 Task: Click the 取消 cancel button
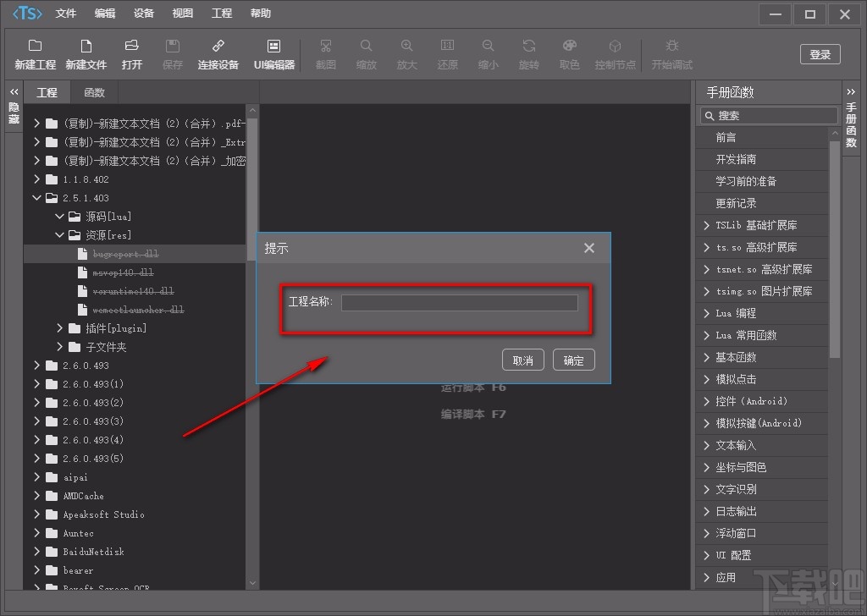522,360
